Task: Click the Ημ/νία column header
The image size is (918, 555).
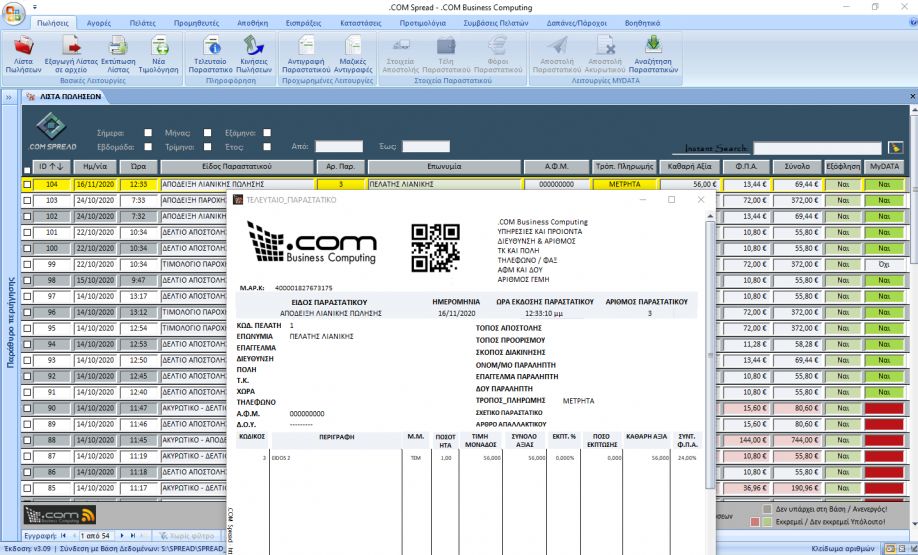Action: 95,167
